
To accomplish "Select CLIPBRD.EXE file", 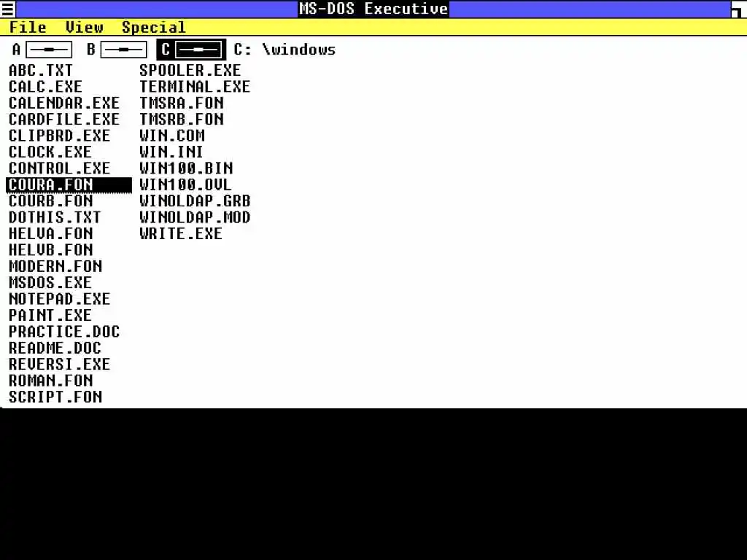I will [59, 136].
